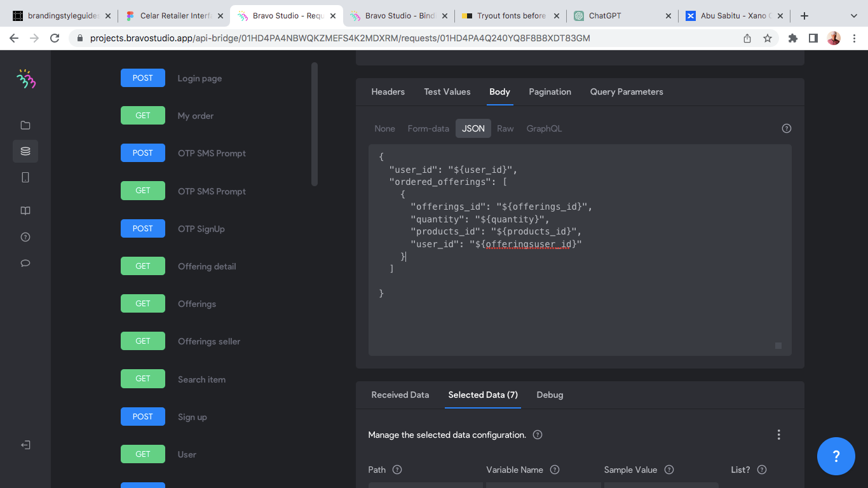Open the documentation book icon

(x=25, y=211)
